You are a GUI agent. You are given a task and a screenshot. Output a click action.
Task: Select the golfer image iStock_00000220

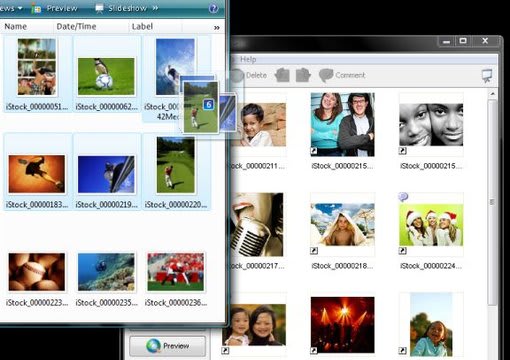pos(175,165)
